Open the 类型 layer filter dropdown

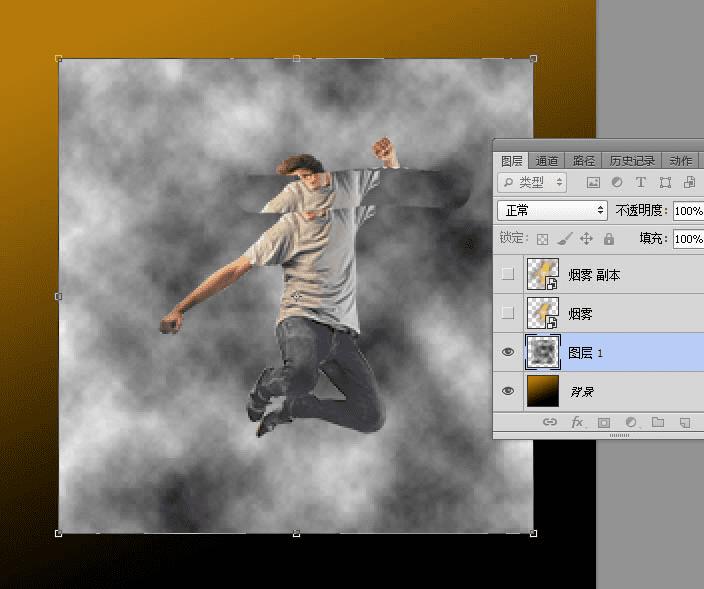point(532,183)
